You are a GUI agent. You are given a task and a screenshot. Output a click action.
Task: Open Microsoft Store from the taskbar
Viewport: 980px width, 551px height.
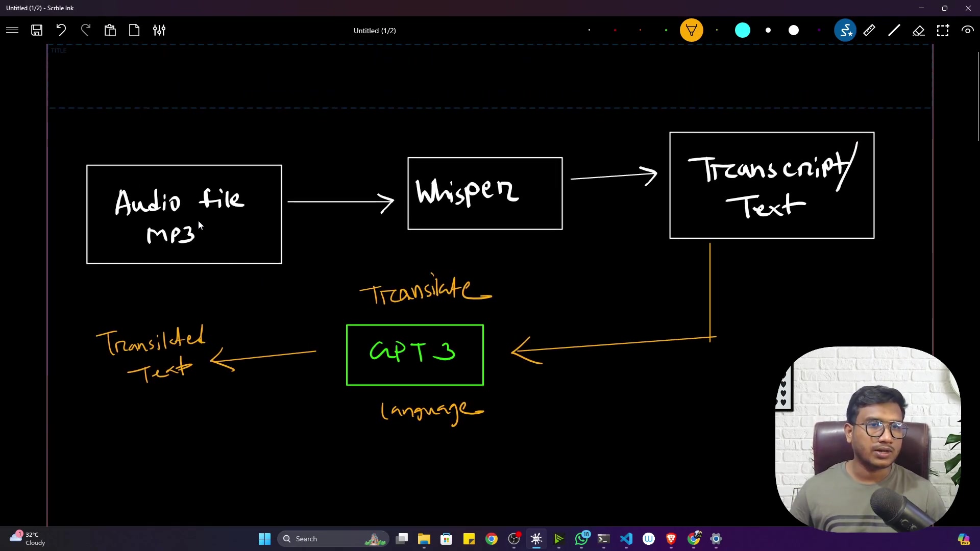pyautogui.click(x=447, y=539)
